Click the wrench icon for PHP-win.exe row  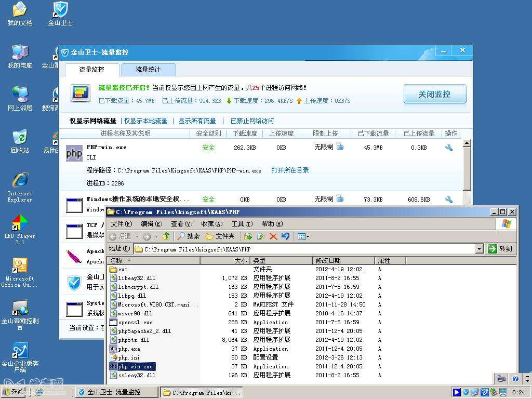448,148
